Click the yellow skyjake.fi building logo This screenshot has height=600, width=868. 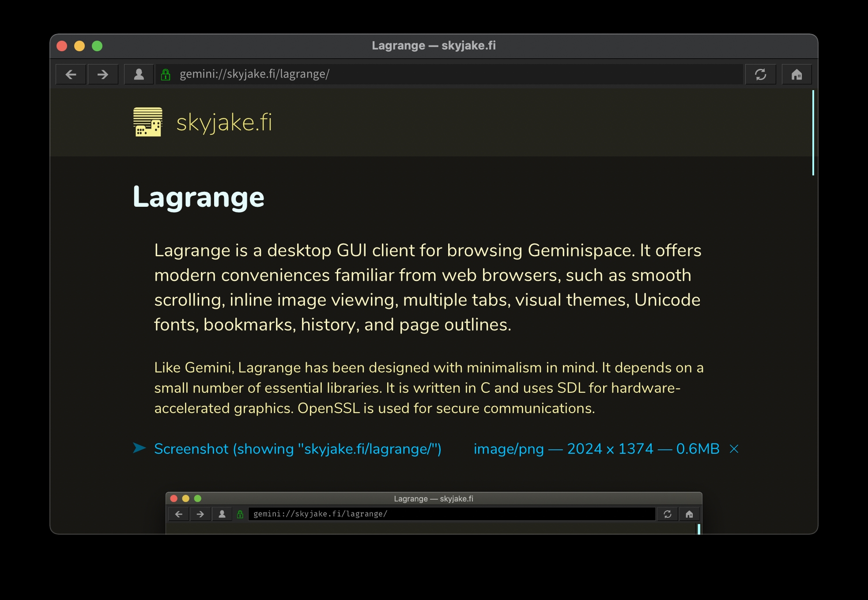147,122
